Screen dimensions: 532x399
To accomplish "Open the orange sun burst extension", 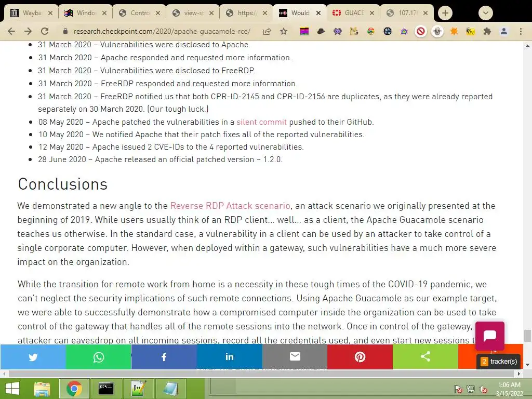I will [454, 32].
